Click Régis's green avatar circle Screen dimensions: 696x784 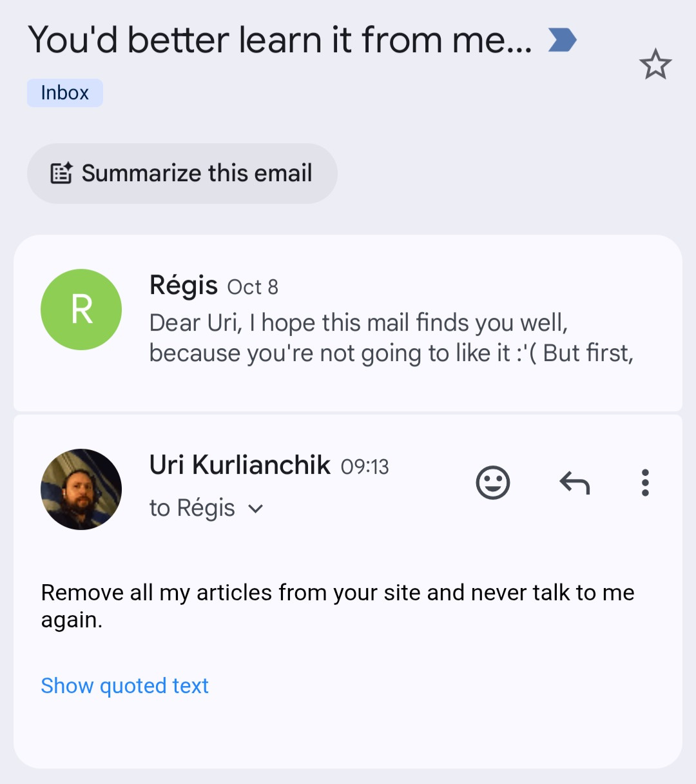tap(81, 309)
